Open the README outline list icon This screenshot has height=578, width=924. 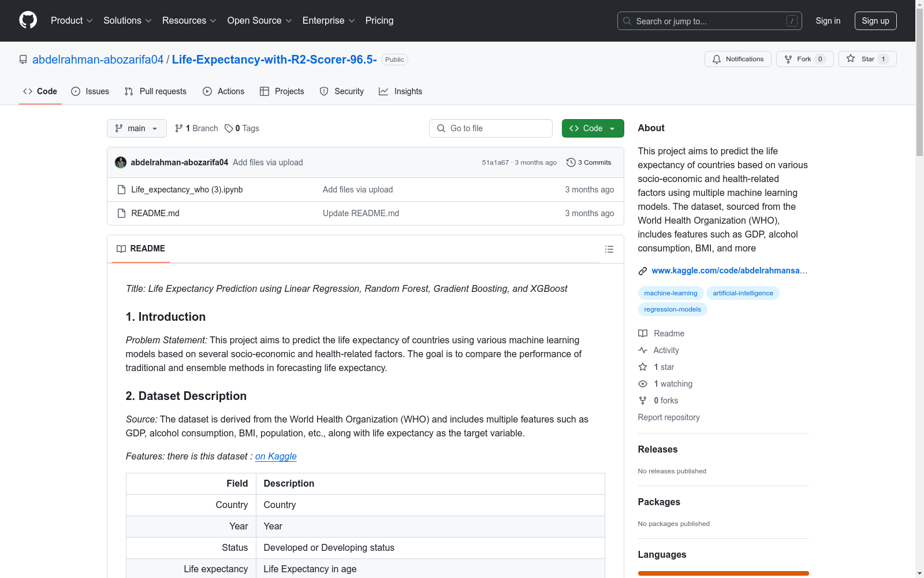(609, 249)
